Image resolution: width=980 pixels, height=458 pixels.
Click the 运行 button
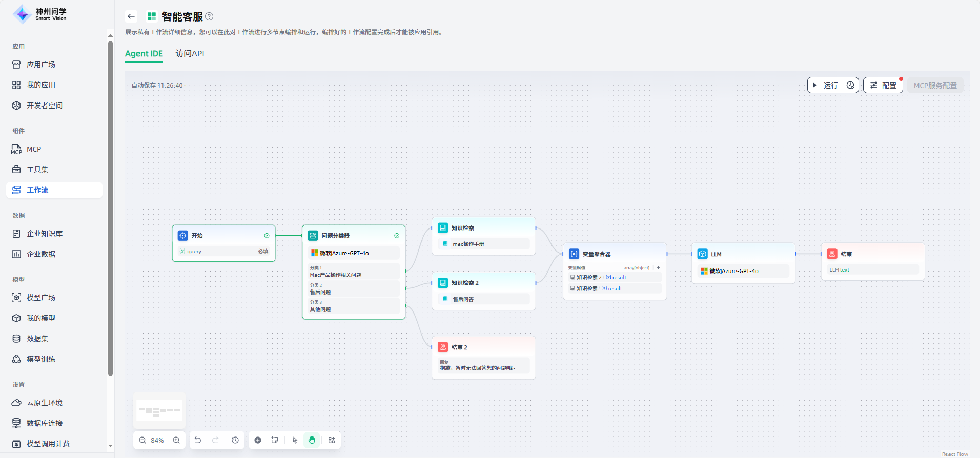826,86
